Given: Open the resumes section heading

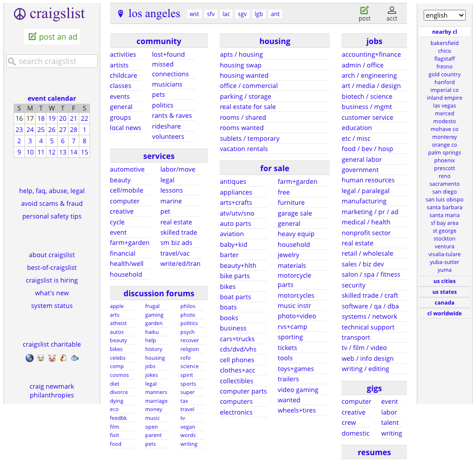Looking at the screenshot, I should [x=374, y=452].
